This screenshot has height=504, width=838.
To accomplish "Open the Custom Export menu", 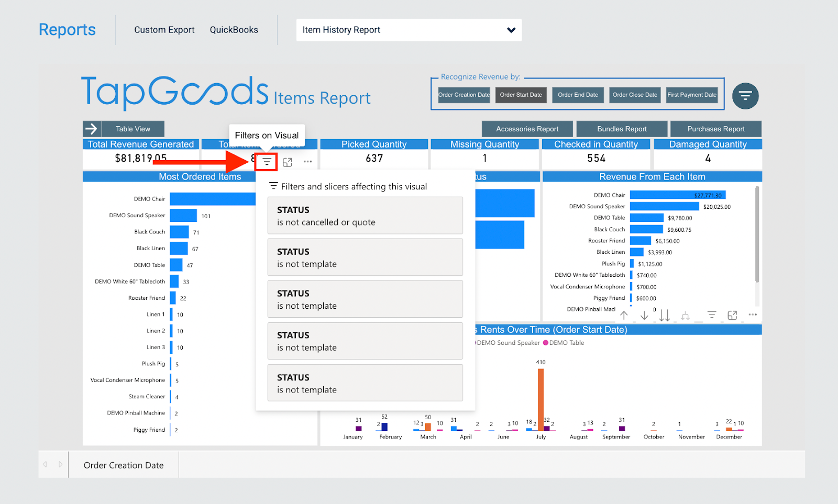I will point(164,30).
